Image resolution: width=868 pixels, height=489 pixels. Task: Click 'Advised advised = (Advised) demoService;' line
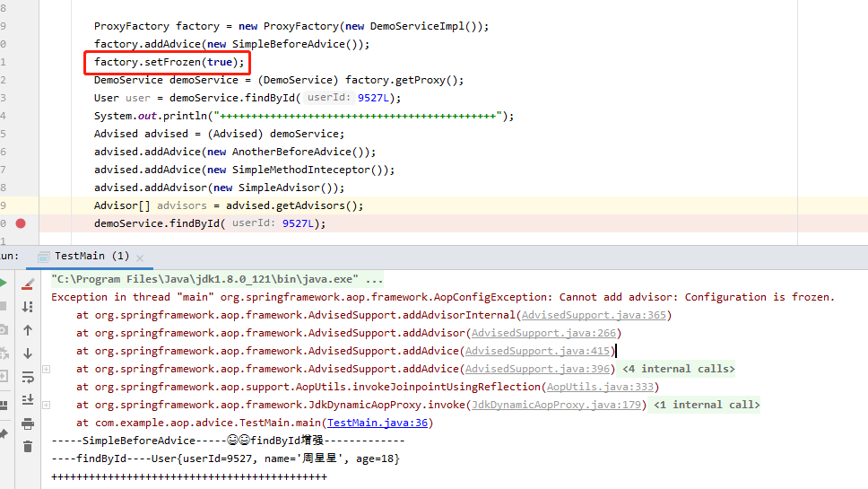[219, 134]
